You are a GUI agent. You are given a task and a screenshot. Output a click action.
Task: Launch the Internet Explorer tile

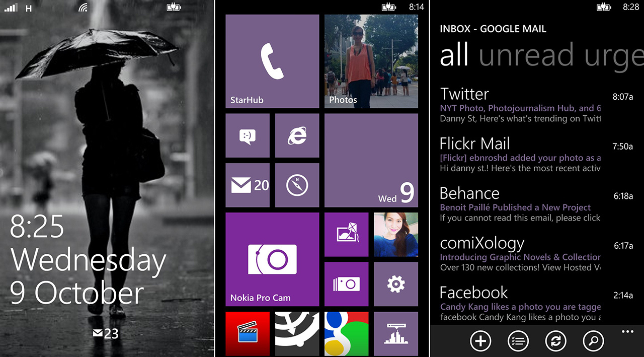click(x=297, y=135)
